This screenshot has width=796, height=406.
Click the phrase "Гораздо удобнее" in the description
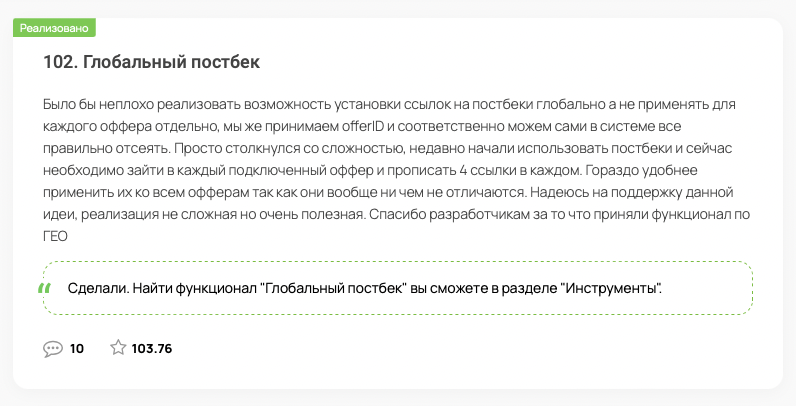(641, 171)
